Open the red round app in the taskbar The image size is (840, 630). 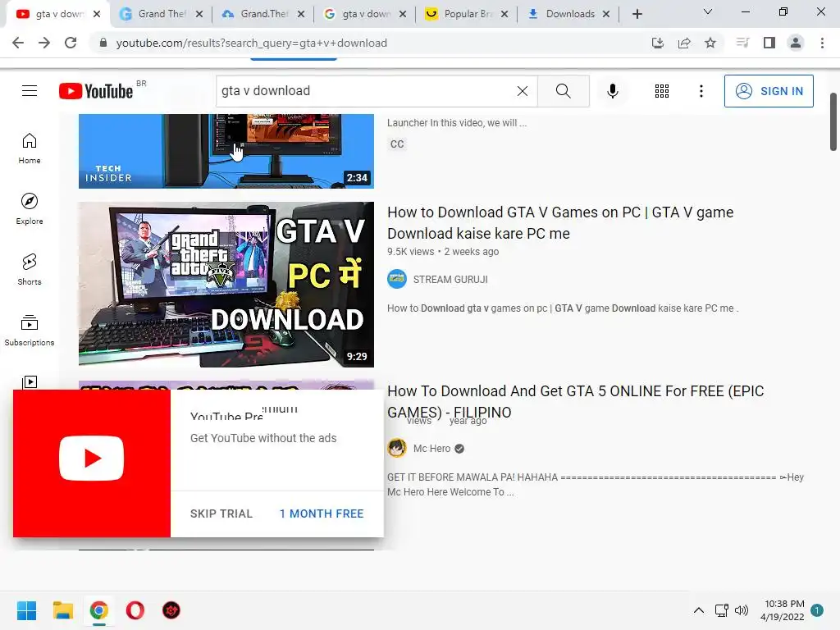[x=171, y=610]
